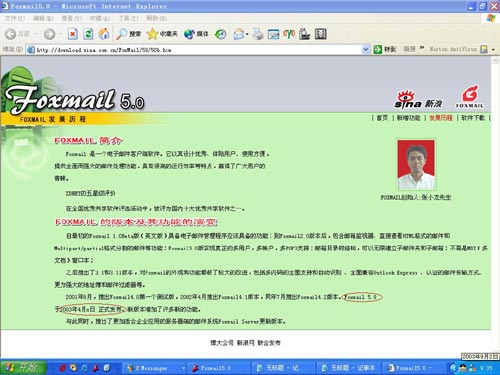
Task: Open the red 发展历程 history link
Action: (x=441, y=118)
